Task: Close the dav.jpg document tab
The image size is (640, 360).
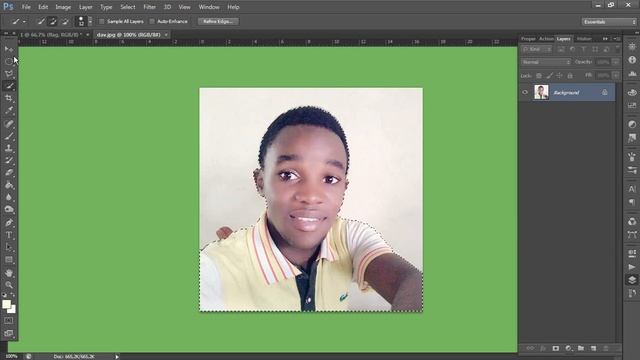Action: pyautogui.click(x=166, y=35)
